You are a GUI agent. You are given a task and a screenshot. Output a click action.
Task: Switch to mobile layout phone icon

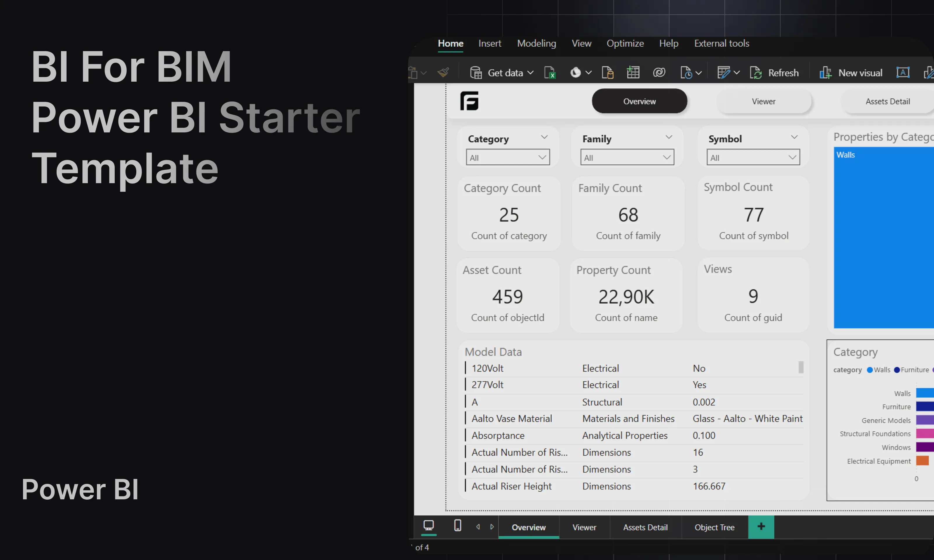tap(458, 525)
